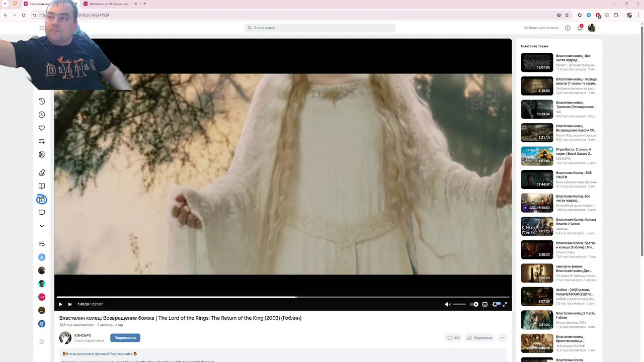
Task: Select the video title text
Action: pos(180,318)
